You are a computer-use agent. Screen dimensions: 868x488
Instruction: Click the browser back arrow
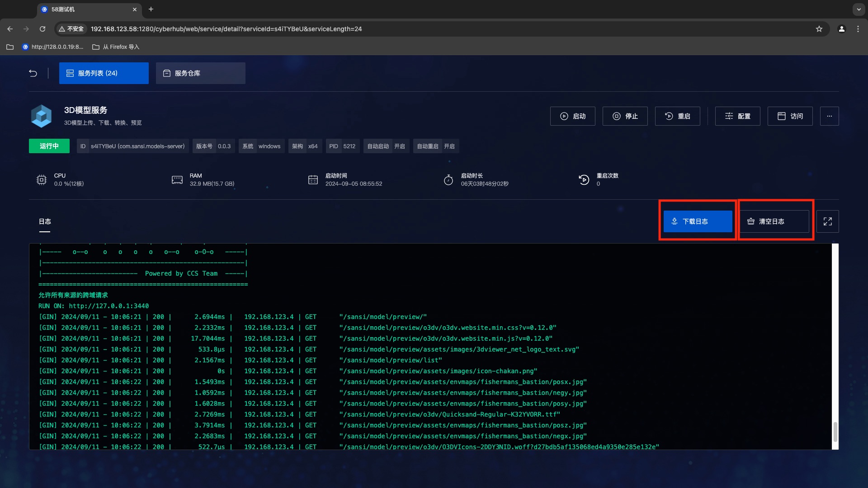click(10, 29)
